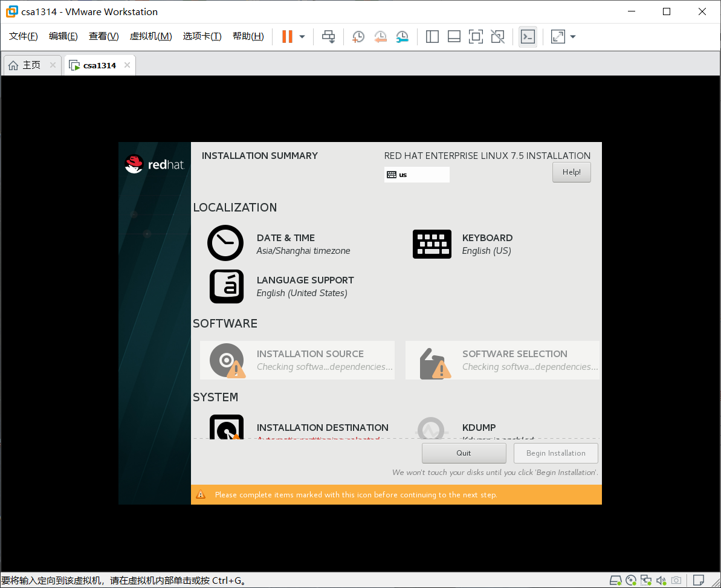Viewport: 721px width, 588px height.
Task: Click the DATE & TIME label
Action: [285, 237]
